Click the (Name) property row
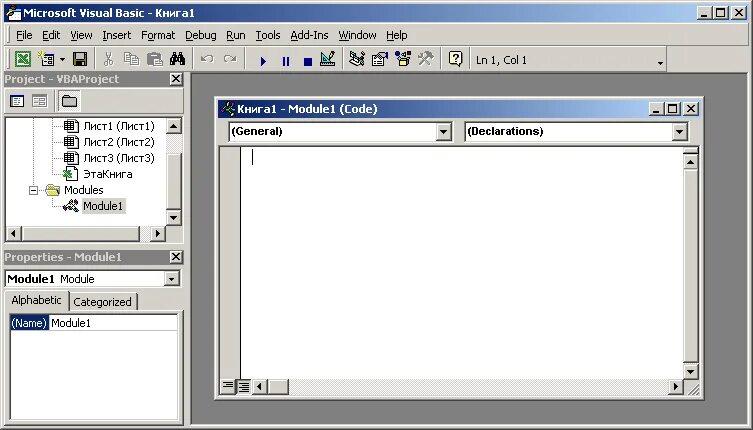The width and height of the screenshot is (753, 430). (94, 323)
